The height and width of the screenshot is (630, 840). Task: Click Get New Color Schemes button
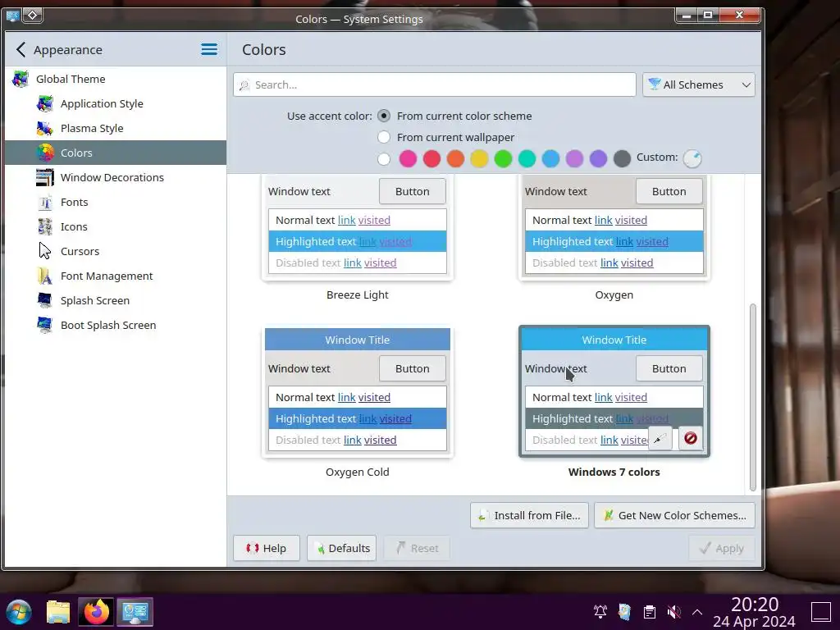pyautogui.click(x=674, y=516)
